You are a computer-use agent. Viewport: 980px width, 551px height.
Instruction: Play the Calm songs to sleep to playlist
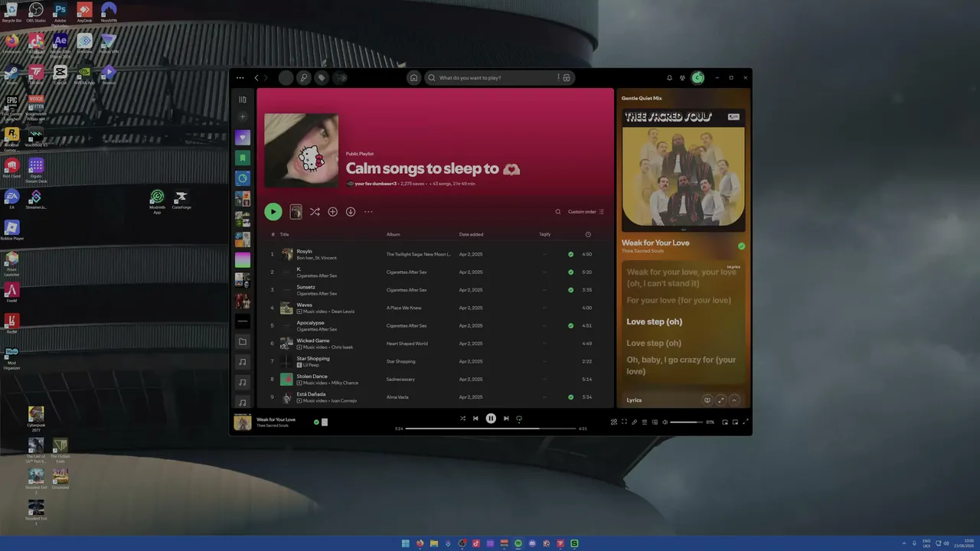tap(273, 212)
